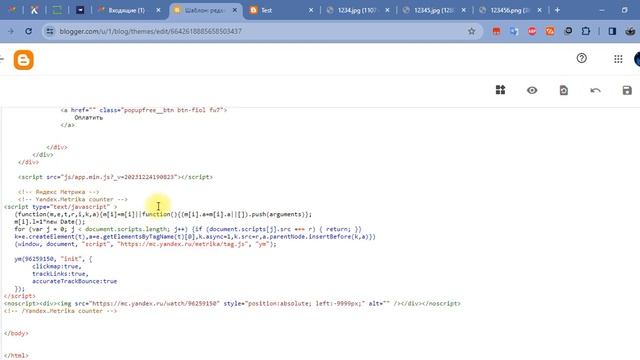Click the 'k=e.createElement(t)' line
Screen dimensions: 640x360
[195, 236]
